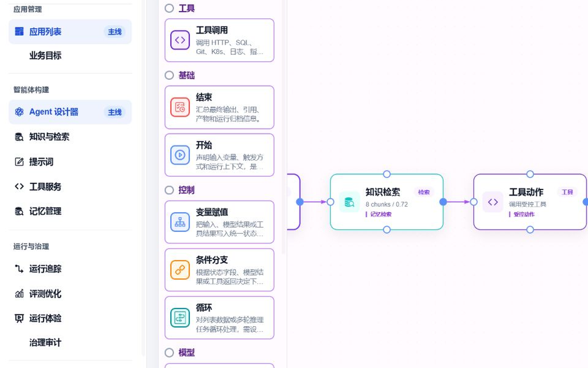
Task: Select the 知识检索 node on canvas
Action: [387, 202]
